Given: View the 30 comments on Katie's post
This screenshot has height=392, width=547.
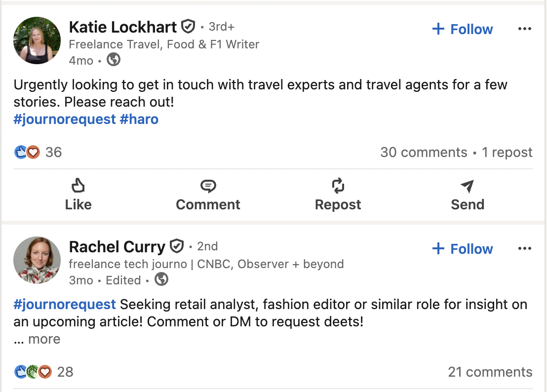Looking at the screenshot, I should [x=424, y=152].
